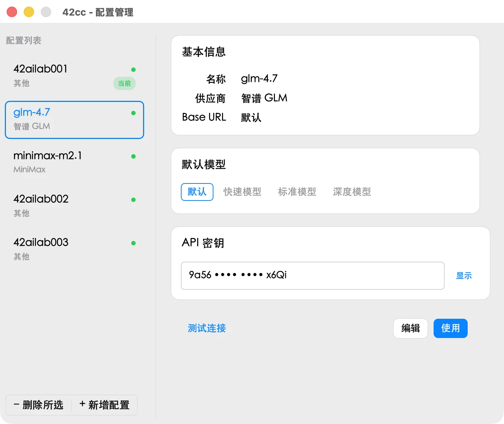The height and width of the screenshot is (424, 504).
Task: Click the green dot next to minimax-m2.1
Action: [x=133, y=156]
